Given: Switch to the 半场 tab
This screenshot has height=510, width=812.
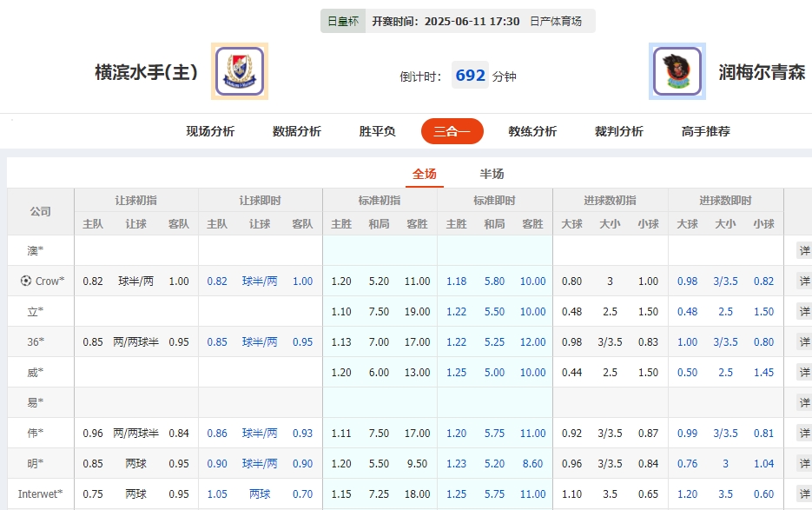Looking at the screenshot, I should 492,173.
